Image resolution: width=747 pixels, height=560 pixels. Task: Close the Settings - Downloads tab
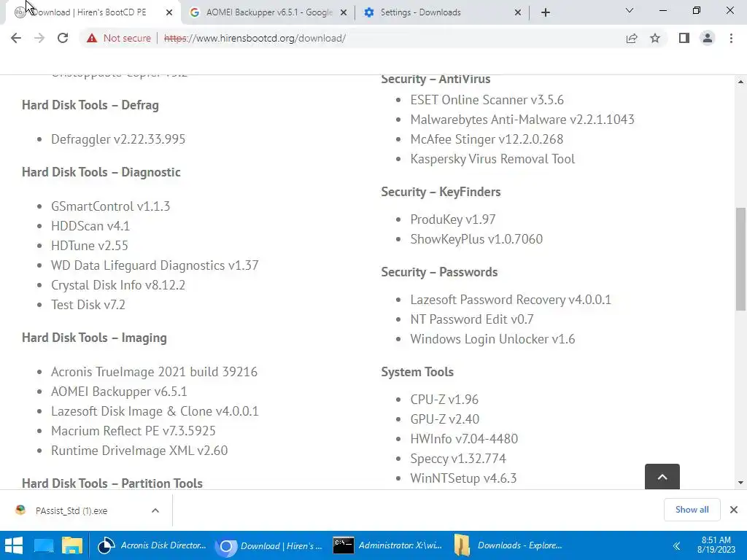(x=518, y=12)
